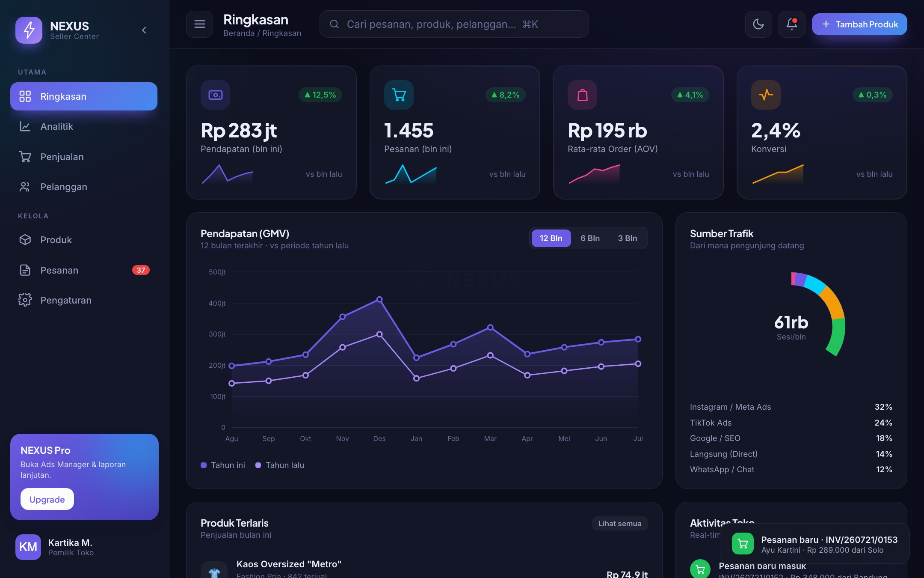Screen dimensions: 924x578
Task: Click the t-shirt thumbnail of Kaos Oversized
Action: (x=214, y=570)
